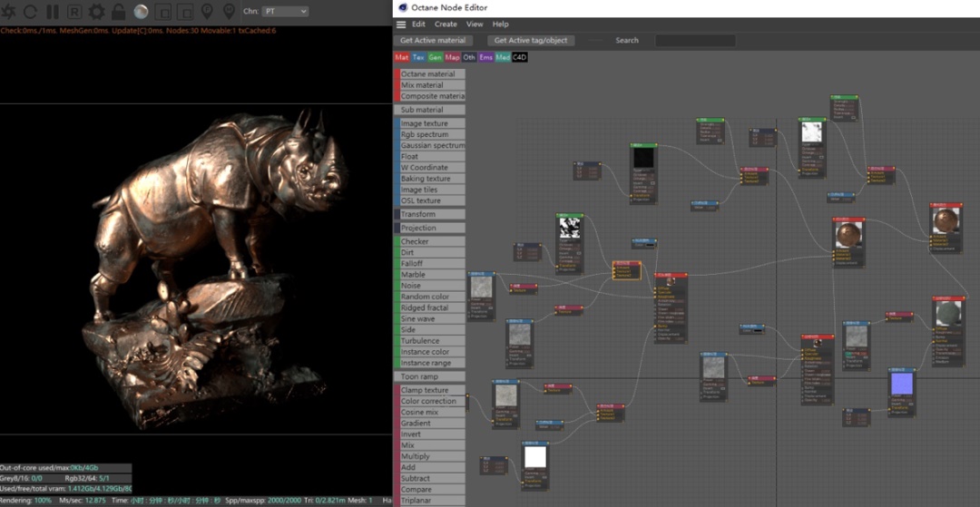Open the Chn channel dropdown
Image resolution: width=980 pixels, height=507 pixels.
(x=285, y=12)
